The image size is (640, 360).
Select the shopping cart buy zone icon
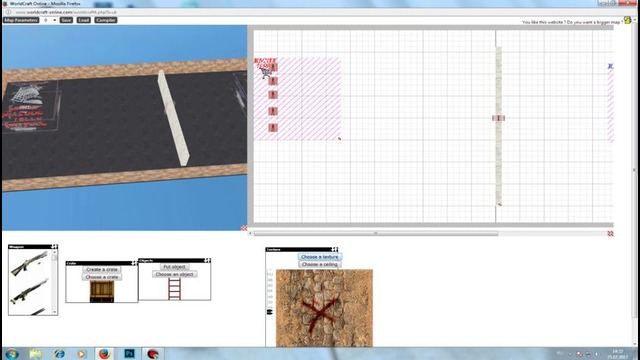[x=266, y=73]
